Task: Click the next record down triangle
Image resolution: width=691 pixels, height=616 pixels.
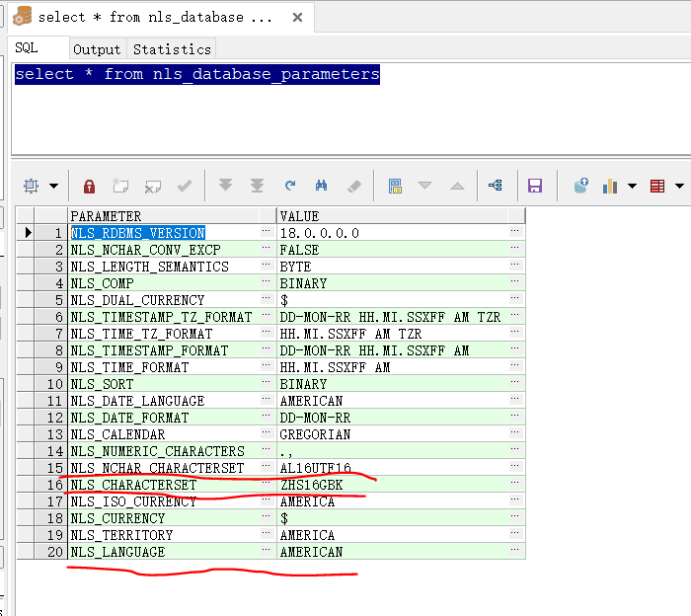Action: [424, 186]
